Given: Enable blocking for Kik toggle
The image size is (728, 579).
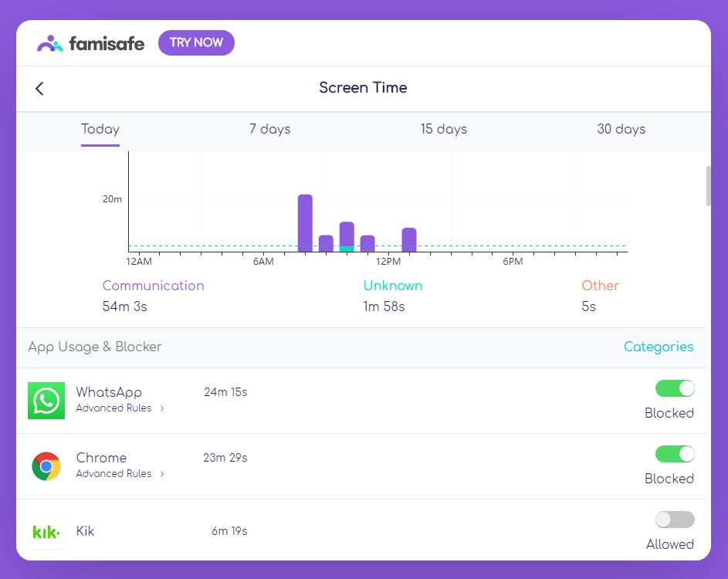Looking at the screenshot, I should tap(674, 520).
